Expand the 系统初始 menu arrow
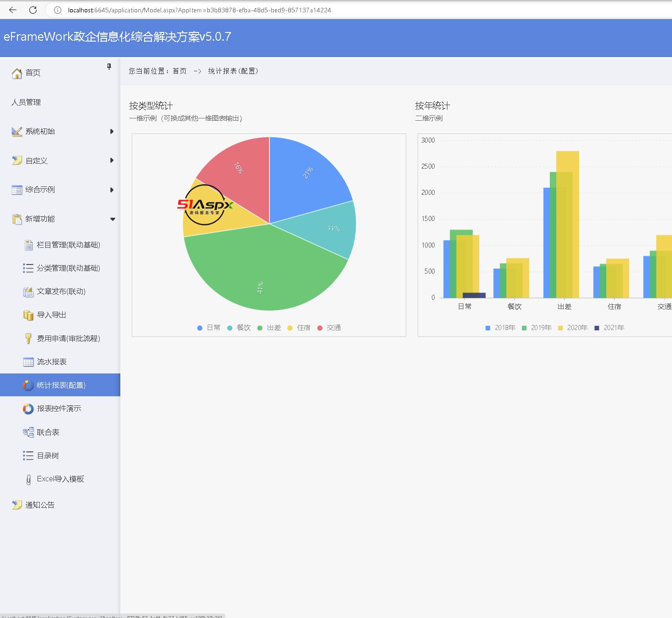The height and width of the screenshot is (618, 672). (x=112, y=132)
